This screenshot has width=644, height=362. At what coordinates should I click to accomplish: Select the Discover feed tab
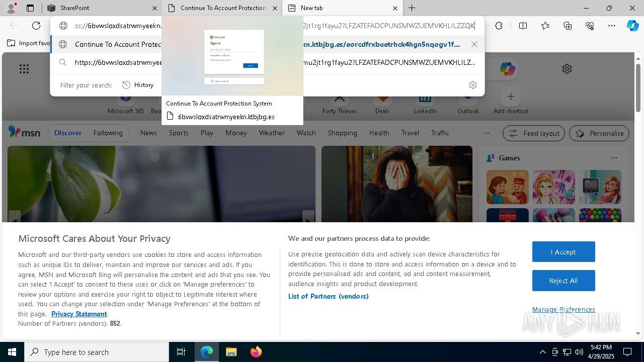[68, 133]
